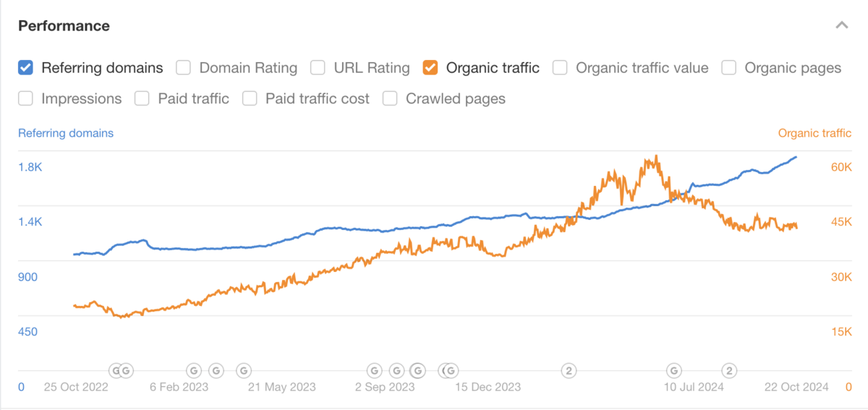This screenshot has width=868, height=410.
Task: Tick the Impressions checkbox
Action: click(25, 98)
